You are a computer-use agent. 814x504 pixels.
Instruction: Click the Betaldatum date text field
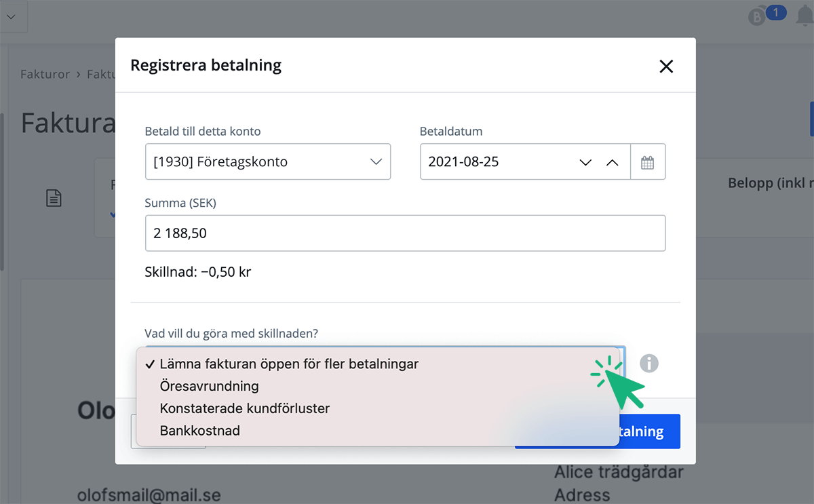pos(495,162)
